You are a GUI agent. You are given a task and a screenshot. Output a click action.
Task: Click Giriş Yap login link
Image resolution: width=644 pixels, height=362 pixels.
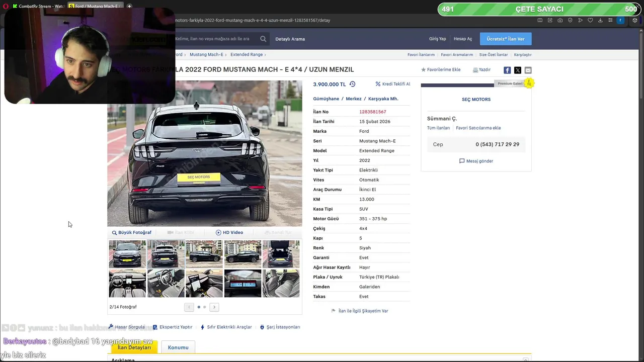(x=438, y=39)
